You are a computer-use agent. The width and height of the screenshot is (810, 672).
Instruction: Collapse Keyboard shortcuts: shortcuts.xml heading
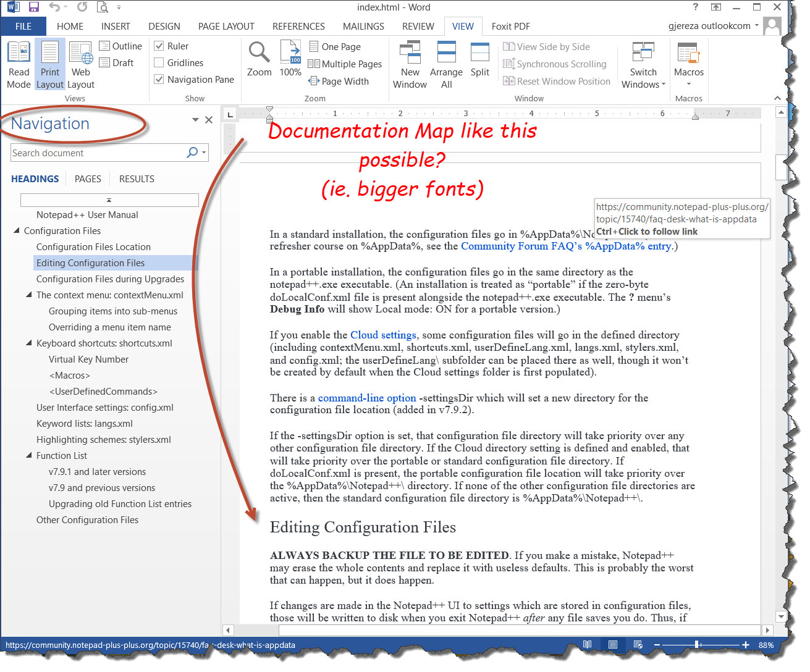click(29, 343)
